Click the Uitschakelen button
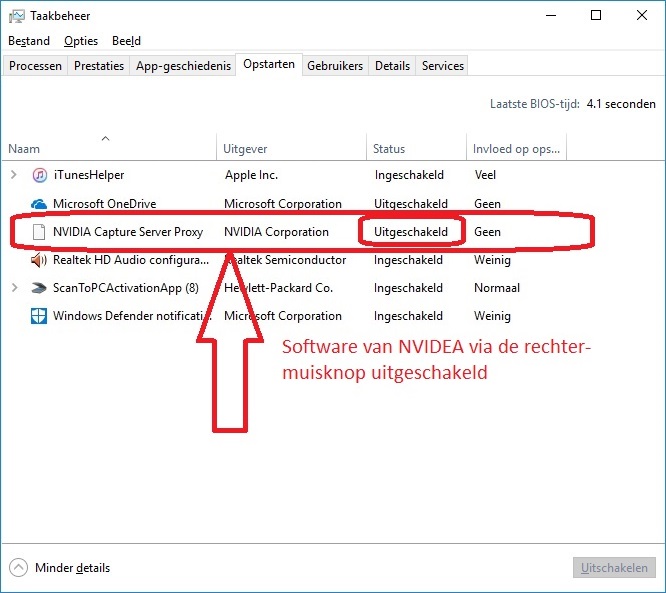This screenshot has height=593, width=666. [614, 568]
